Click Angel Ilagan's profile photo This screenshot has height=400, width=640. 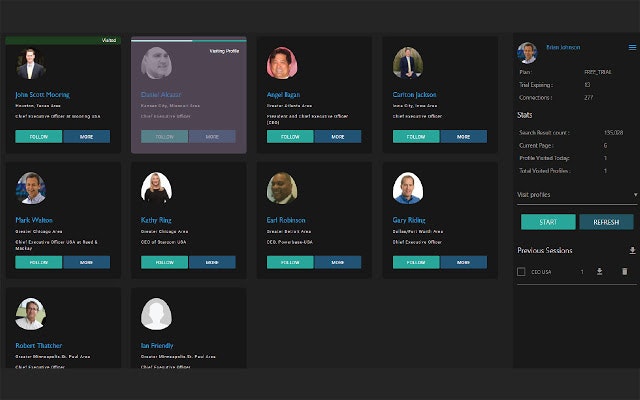pos(282,63)
